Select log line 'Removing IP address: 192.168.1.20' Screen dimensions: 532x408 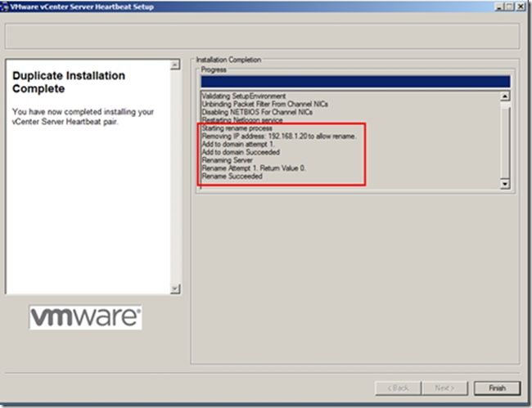[279, 137]
